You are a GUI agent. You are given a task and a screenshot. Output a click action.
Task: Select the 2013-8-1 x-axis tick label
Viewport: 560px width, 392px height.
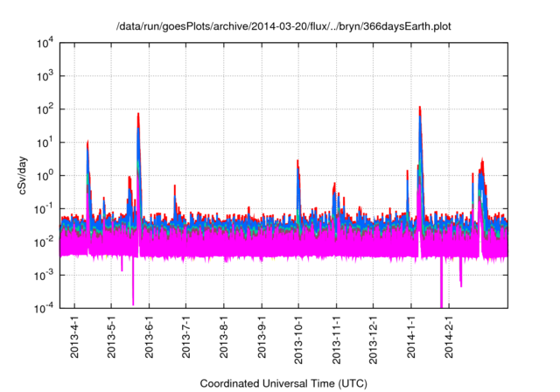224,337
